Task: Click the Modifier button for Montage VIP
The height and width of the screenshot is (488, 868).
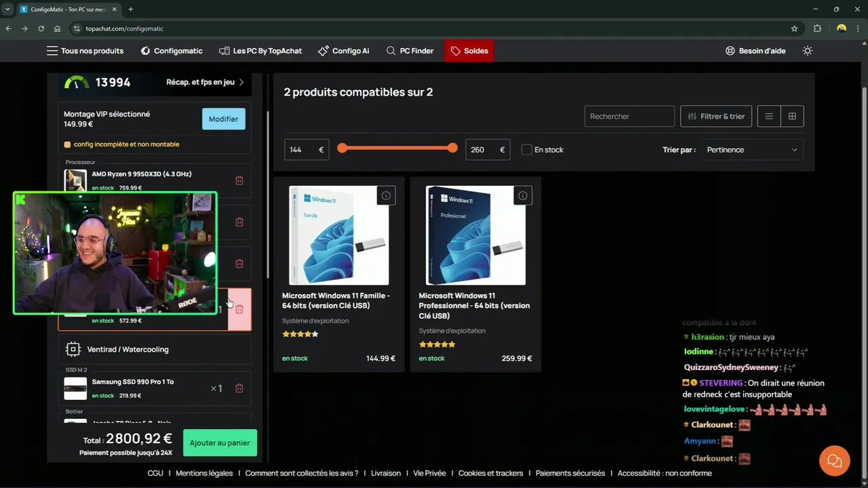Action: (224, 119)
